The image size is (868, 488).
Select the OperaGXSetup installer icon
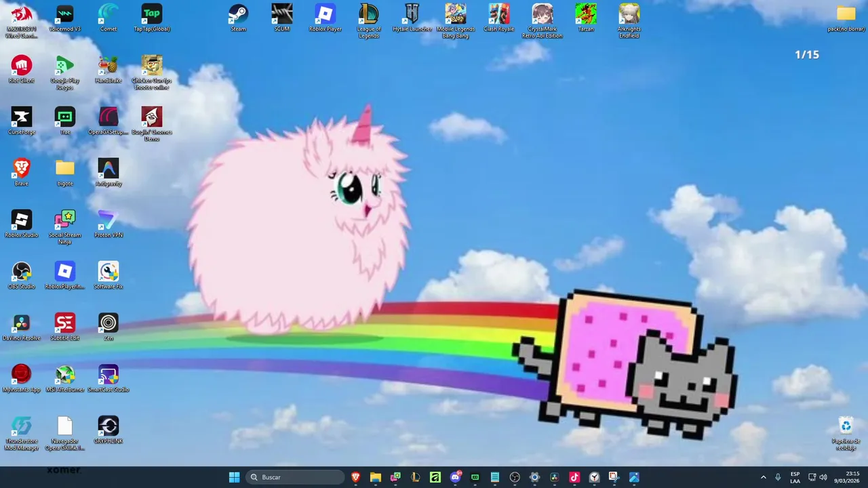tap(108, 121)
